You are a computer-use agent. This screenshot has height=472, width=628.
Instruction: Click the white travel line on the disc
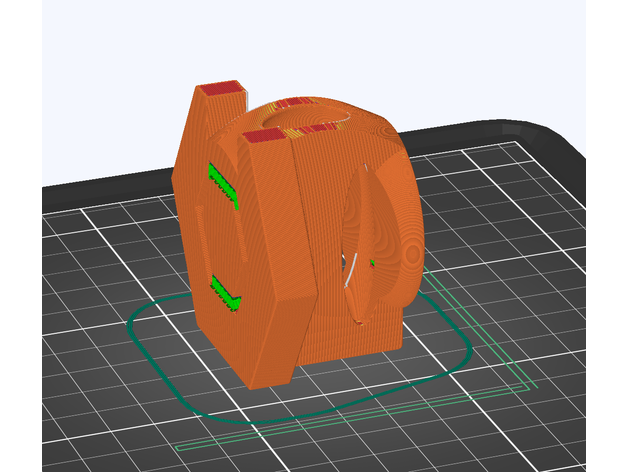350,272
